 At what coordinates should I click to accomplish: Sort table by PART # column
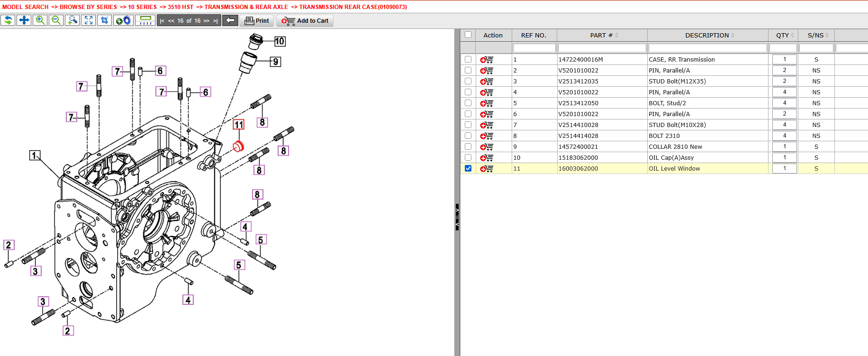click(x=604, y=35)
